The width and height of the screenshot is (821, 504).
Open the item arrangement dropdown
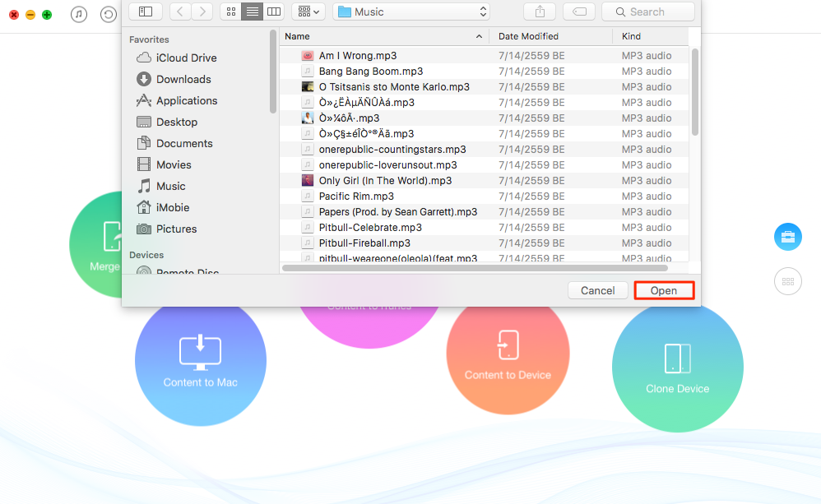(308, 12)
